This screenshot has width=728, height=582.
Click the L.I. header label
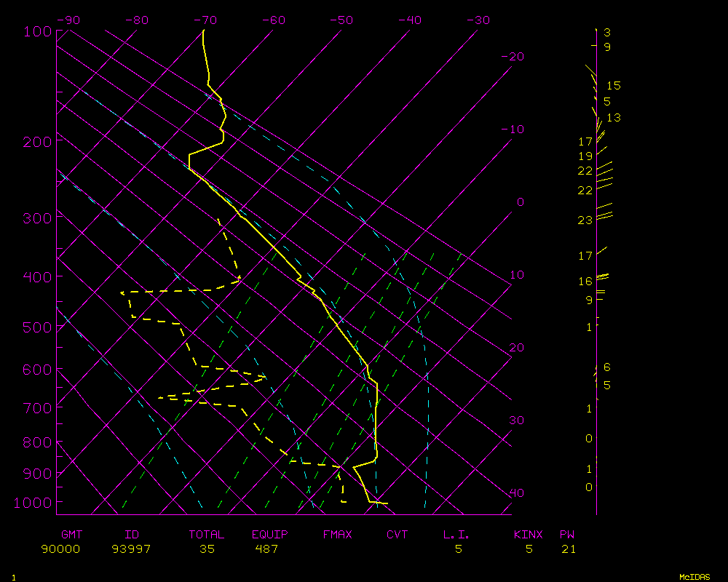tap(456, 535)
